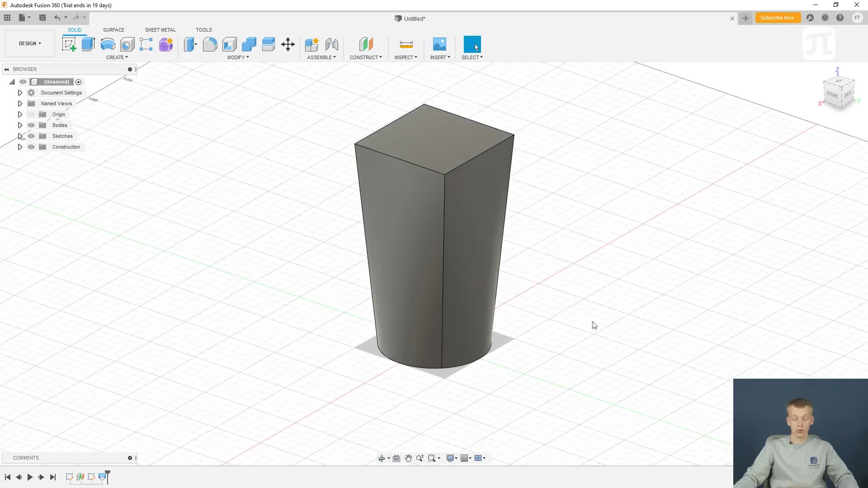Open the Display Settings dropdown
This screenshot has width=868, height=488.
tap(452, 458)
